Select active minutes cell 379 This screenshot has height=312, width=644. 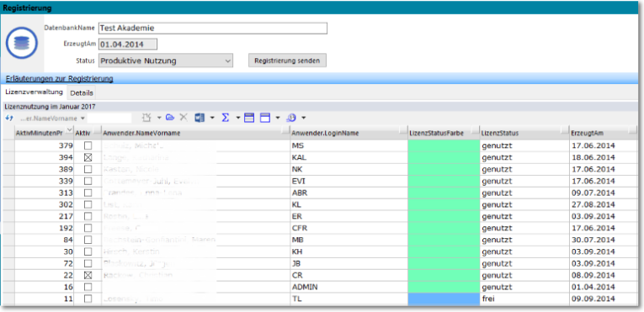(x=45, y=145)
